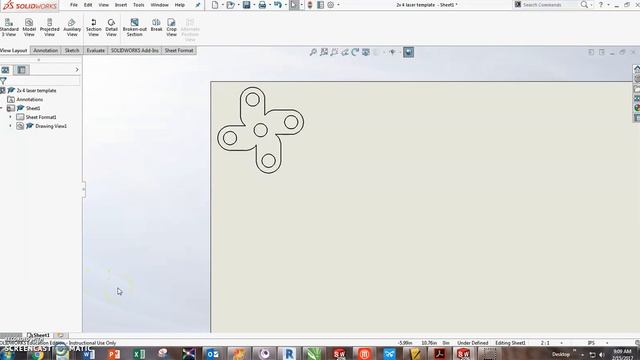640x360 pixels.
Task: Open the SOLIDWORKS Resources home icon
Action: 637,69
